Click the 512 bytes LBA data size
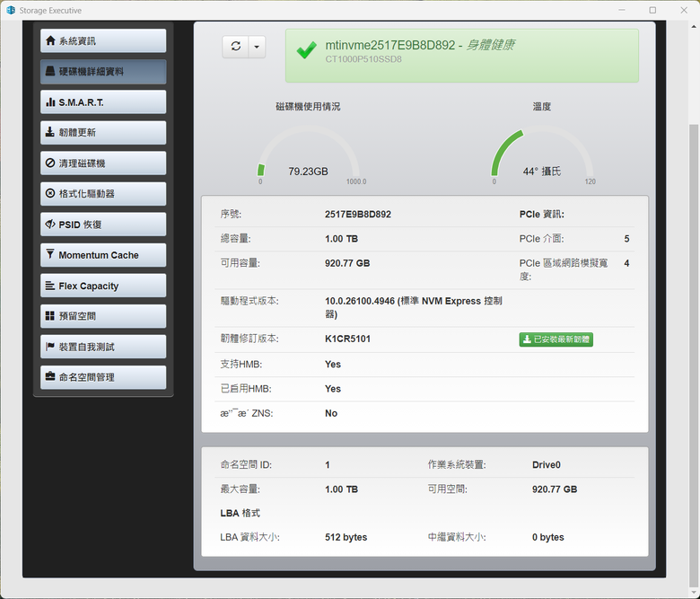The height and width of the screenshot is (599, 700). coord(346,537)
